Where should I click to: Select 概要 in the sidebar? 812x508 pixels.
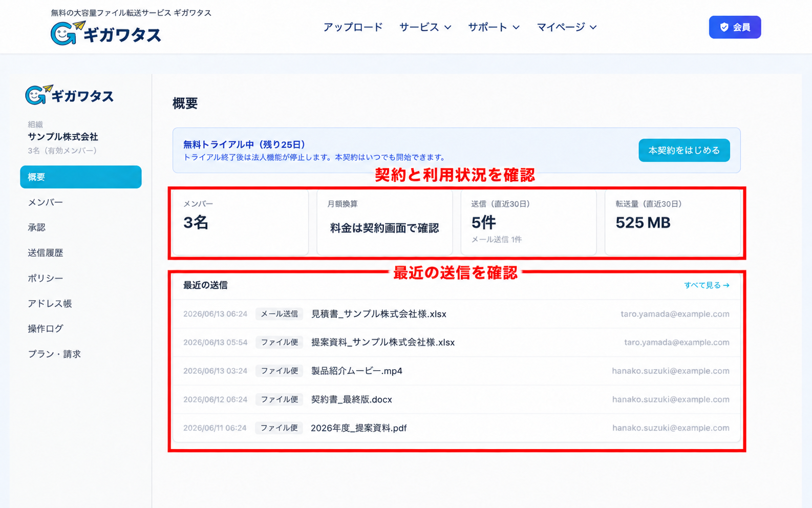pos(81,177)
